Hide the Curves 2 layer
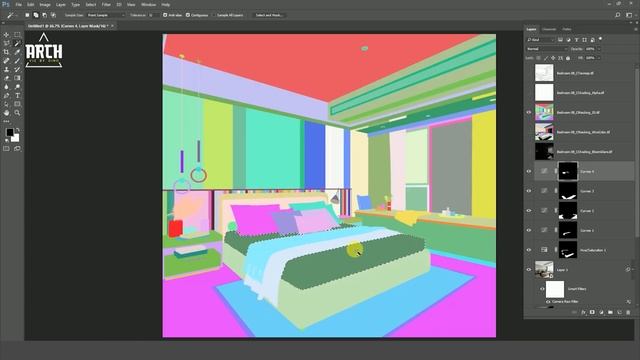The image size is (640, 360). pos(529,211)
